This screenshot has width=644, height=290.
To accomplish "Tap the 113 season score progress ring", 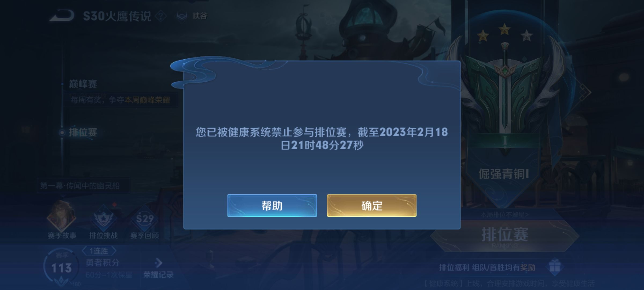I will coord(61,267).
